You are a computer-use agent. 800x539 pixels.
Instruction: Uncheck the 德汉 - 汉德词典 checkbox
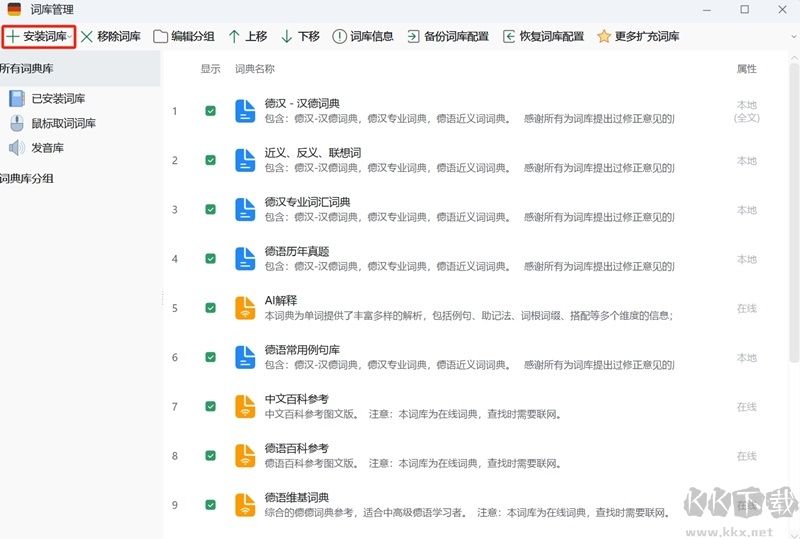(210, 111)
